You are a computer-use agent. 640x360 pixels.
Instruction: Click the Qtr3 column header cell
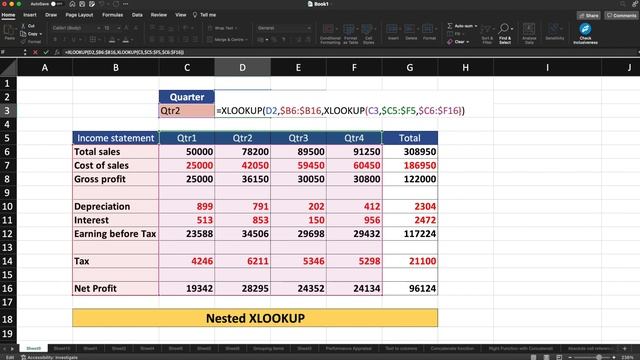(298, 138)
